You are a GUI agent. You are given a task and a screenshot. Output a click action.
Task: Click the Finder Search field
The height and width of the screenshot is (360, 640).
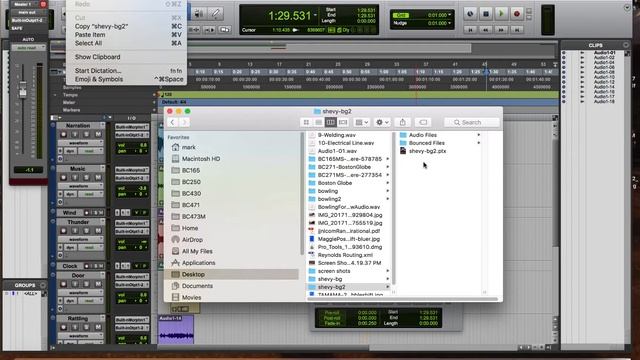click(x=471, y=122)
